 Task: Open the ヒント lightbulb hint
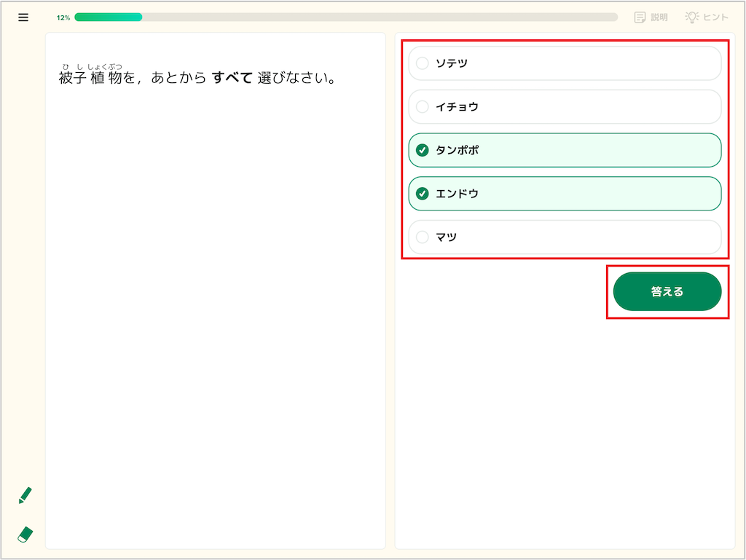point(707,17)
